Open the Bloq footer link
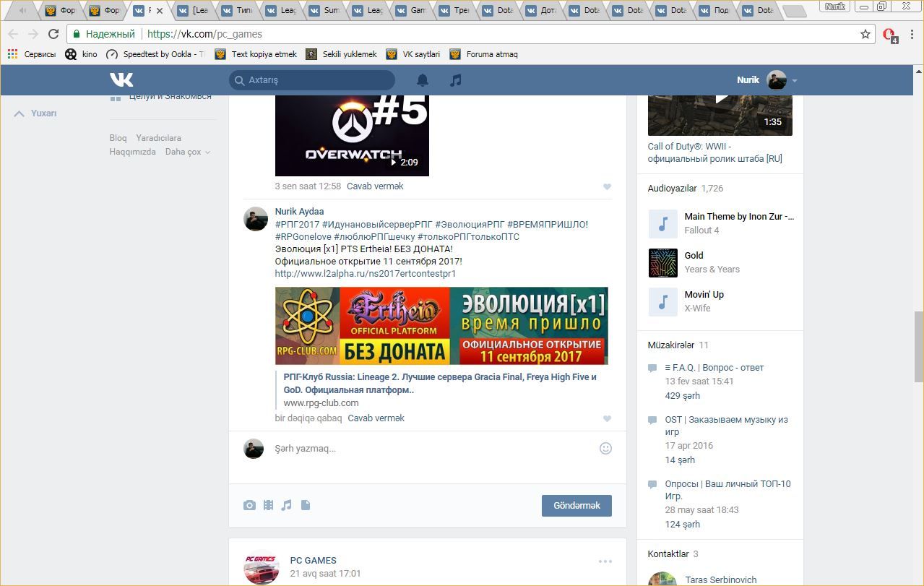Image resolution: width=924 pixels, height=586 pixels. [118, 138]
